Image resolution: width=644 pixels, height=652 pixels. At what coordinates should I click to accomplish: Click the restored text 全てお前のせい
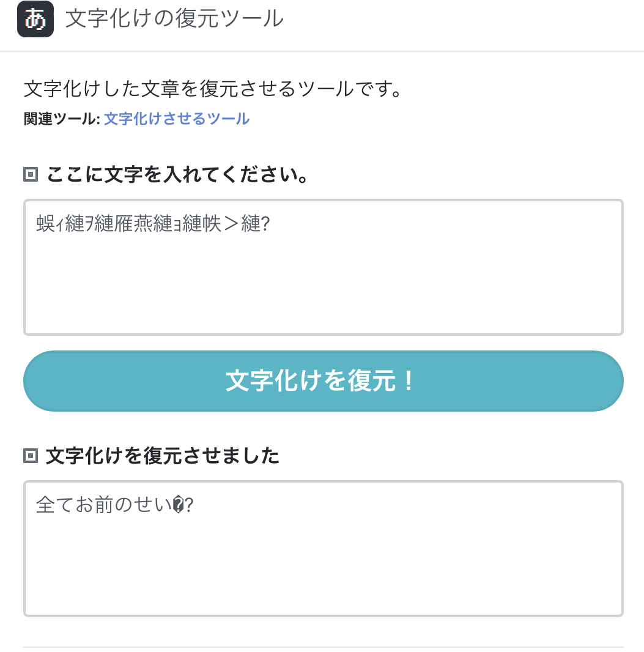(104, 505)
